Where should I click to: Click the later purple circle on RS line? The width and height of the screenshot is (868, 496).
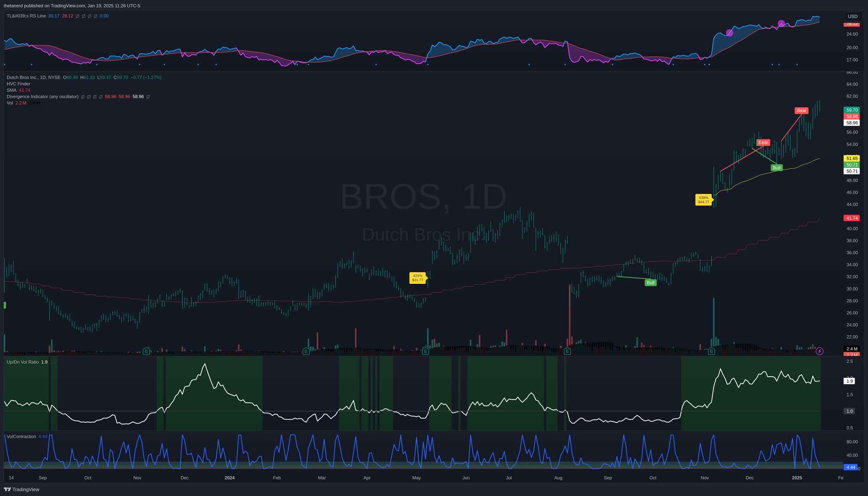point(781,23)
